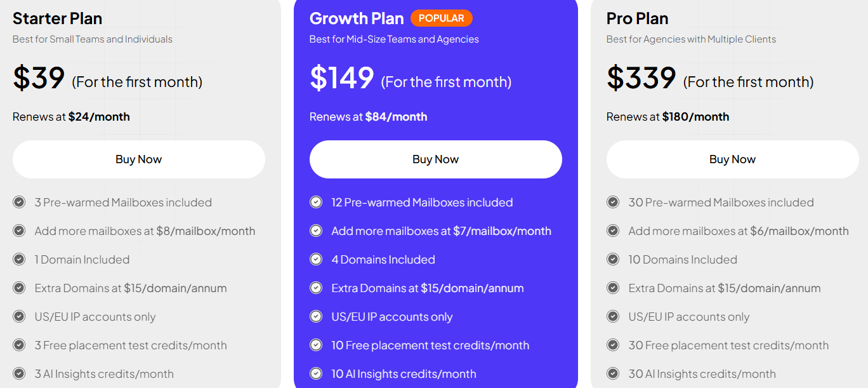Click check icon beside 10 Free placement test credits
Screen dimensions: 868x388
316,345
